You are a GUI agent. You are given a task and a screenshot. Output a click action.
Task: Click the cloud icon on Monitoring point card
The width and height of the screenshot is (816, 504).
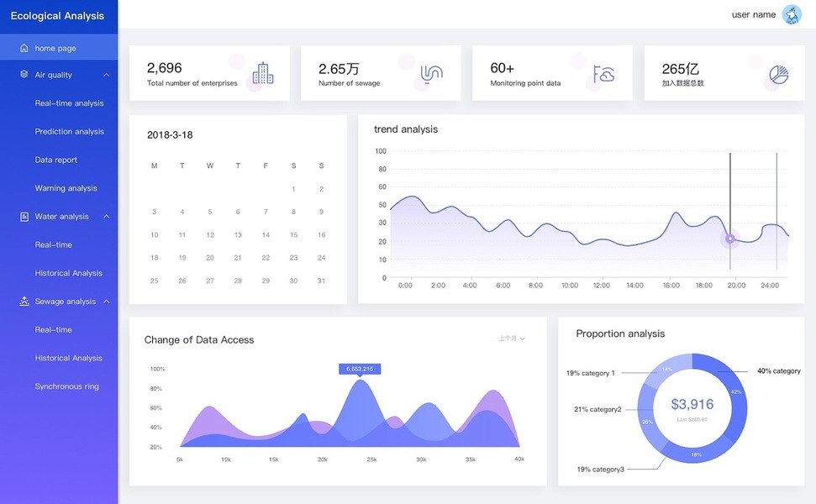point(603,75)
